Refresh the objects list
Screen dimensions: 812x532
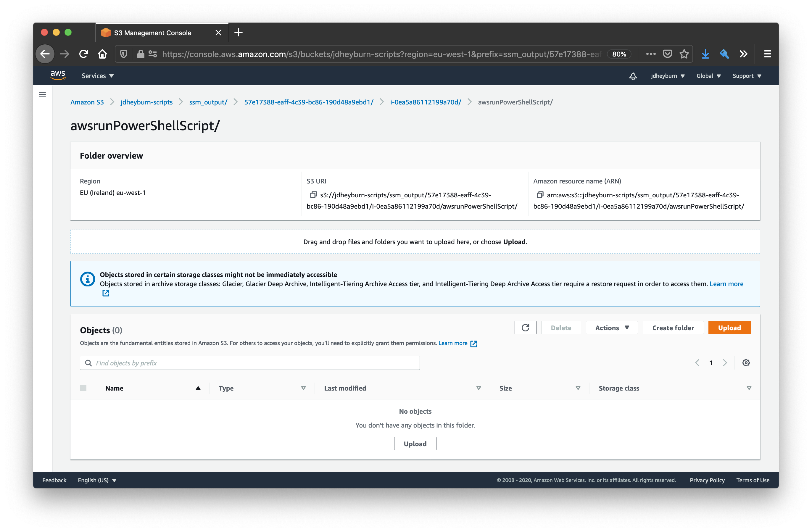(x=526, y=328)
